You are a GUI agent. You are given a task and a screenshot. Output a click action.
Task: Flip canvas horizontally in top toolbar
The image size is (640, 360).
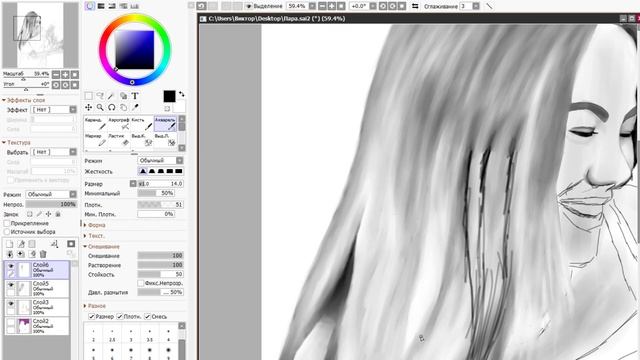pos(415,6)
